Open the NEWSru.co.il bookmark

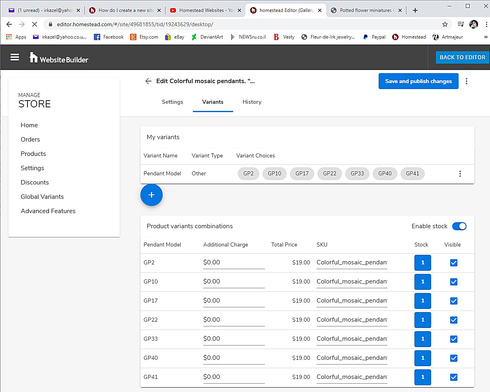[x=248, y=37]
